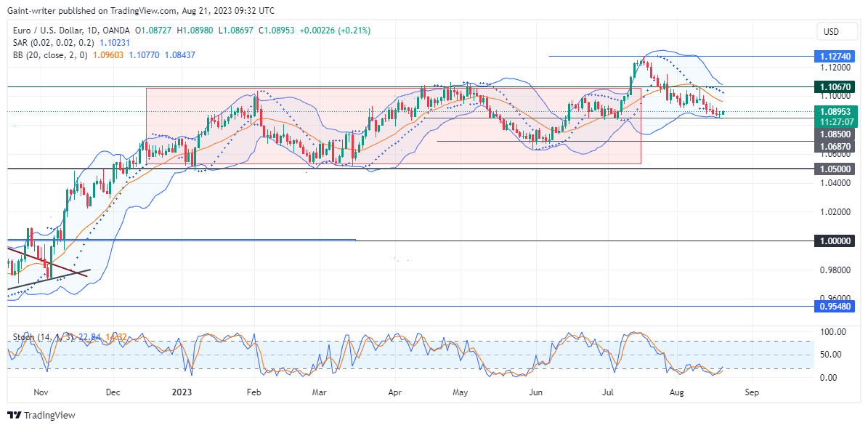Click the Jul label on time axis
This screenshot has width=868, height=428.
pyautogui.click(x=608, y=392)
